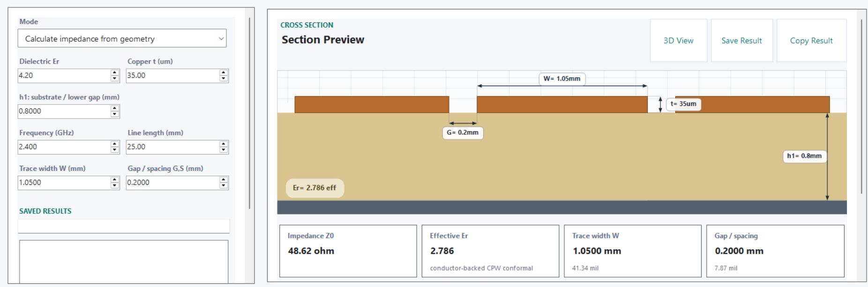Open the Mode dropdown
868x287 pixels.
tap(122, 38)
